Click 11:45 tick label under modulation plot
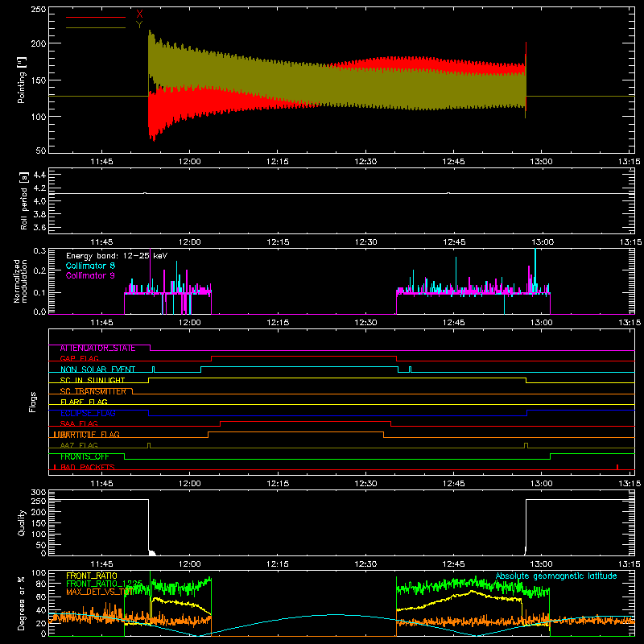The image size is (644, 644). coord(101,323)
